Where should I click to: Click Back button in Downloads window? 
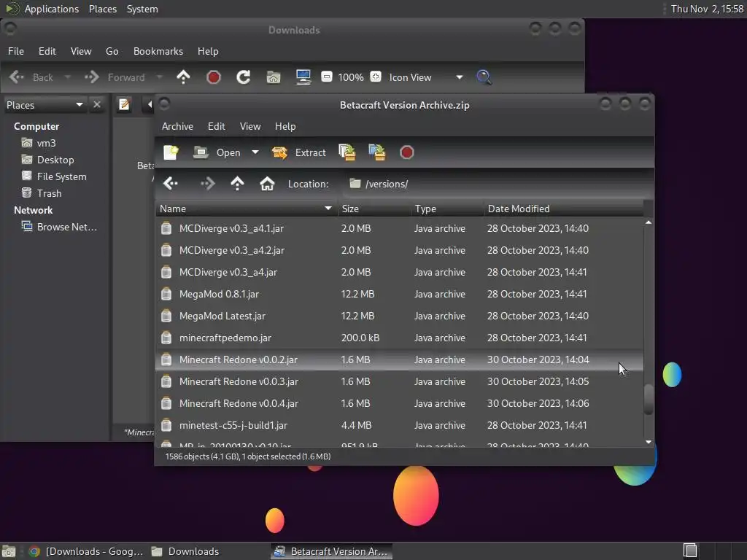[31, 77]
